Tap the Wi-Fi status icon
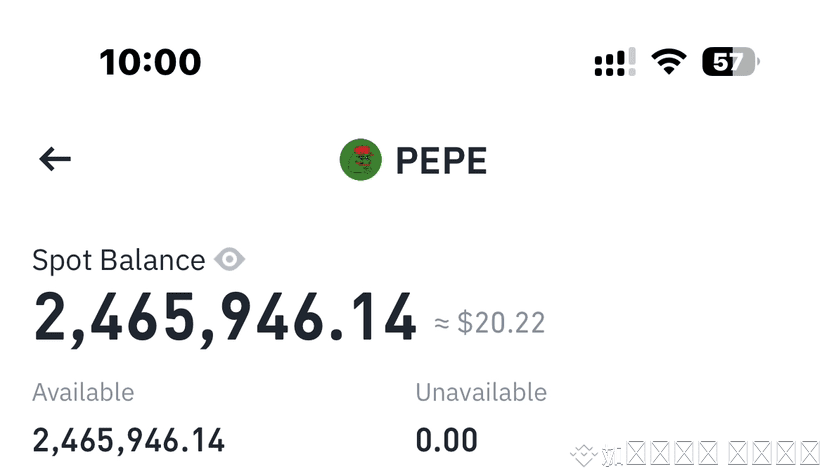This screenshot has height=476, width=829. pos(669,61)
